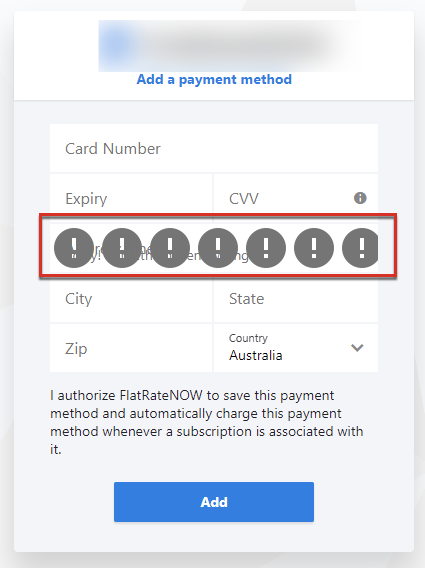The image size is (425, 568).
Task: Click the FlatRateNOW authorization text
Action: coord(207,422)
